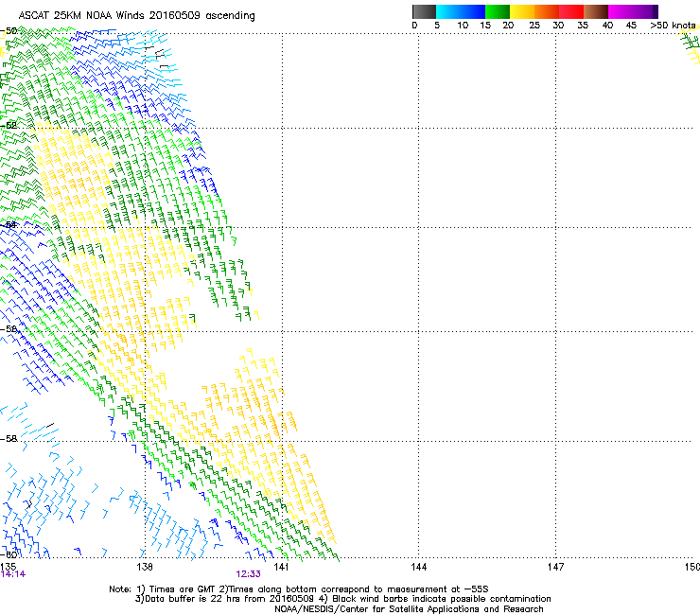Click the "25" label under the color legend
700x615 pixels.
coord(534,26)
